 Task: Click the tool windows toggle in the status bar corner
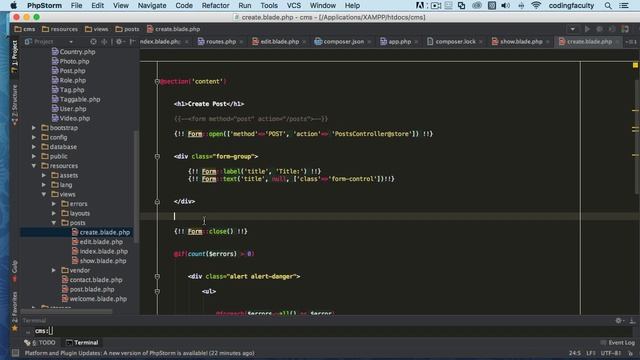15,353
